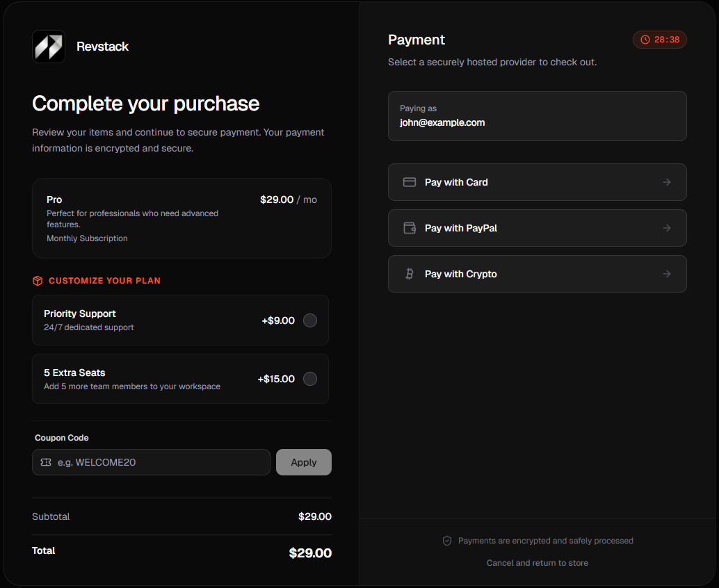The height and width of the screenshot is (588, 719).
Task: Click the arrow on the Pay with PayPal row
Action: (666, 228)
